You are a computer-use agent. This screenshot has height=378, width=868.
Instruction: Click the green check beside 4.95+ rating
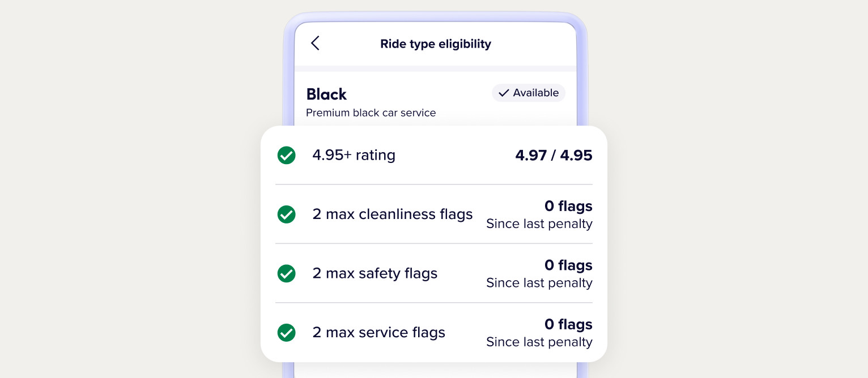(287, 155)
